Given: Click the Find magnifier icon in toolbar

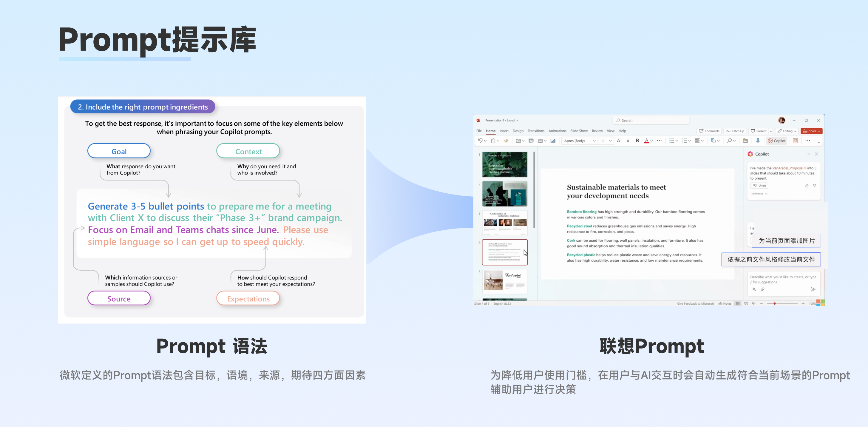Looking at the screenshot, I should [x=730, y=141].
